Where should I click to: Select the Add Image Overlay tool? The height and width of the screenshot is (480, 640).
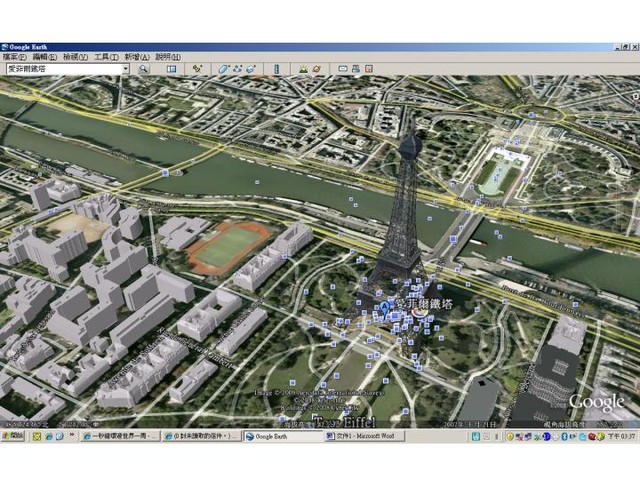[251, 69]
